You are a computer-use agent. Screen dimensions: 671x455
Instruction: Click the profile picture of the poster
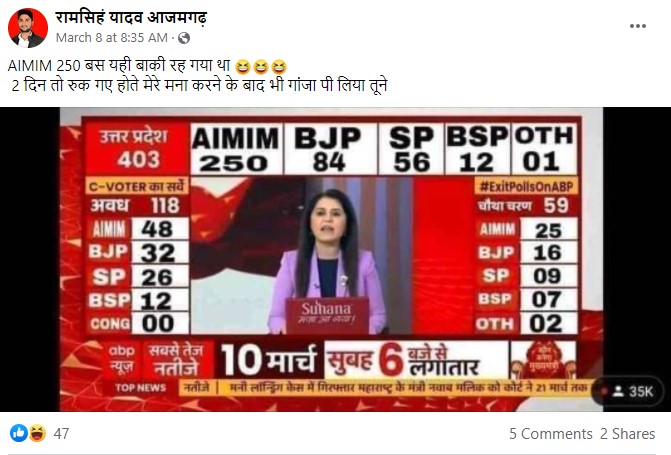(28, 27)
